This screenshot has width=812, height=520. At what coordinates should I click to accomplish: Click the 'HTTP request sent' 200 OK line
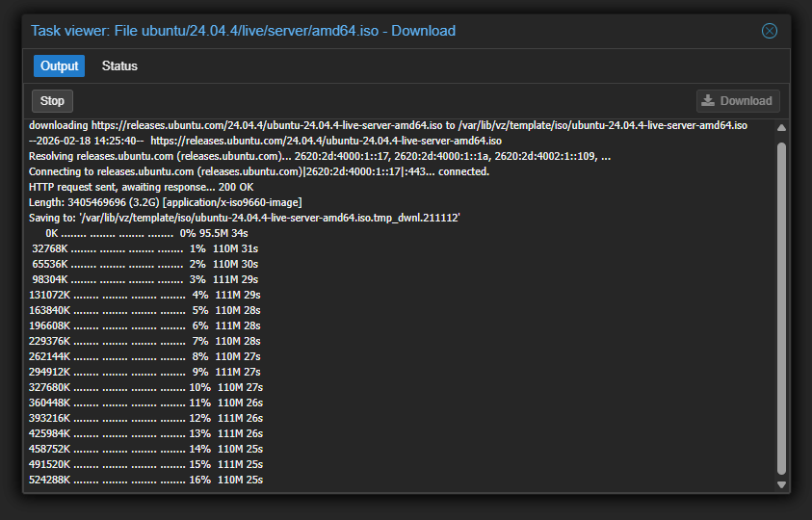click(142, 187)
